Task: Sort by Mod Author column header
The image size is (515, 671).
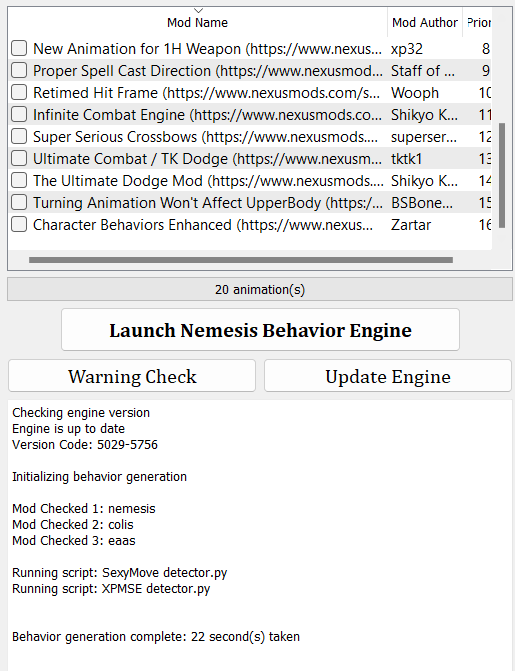Action: [425, 23]
